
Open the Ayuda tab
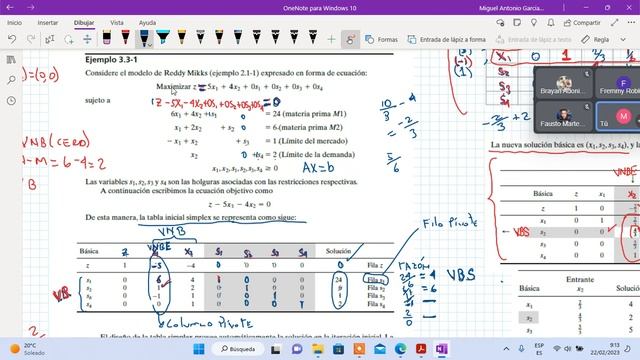[x=147, y=23]
